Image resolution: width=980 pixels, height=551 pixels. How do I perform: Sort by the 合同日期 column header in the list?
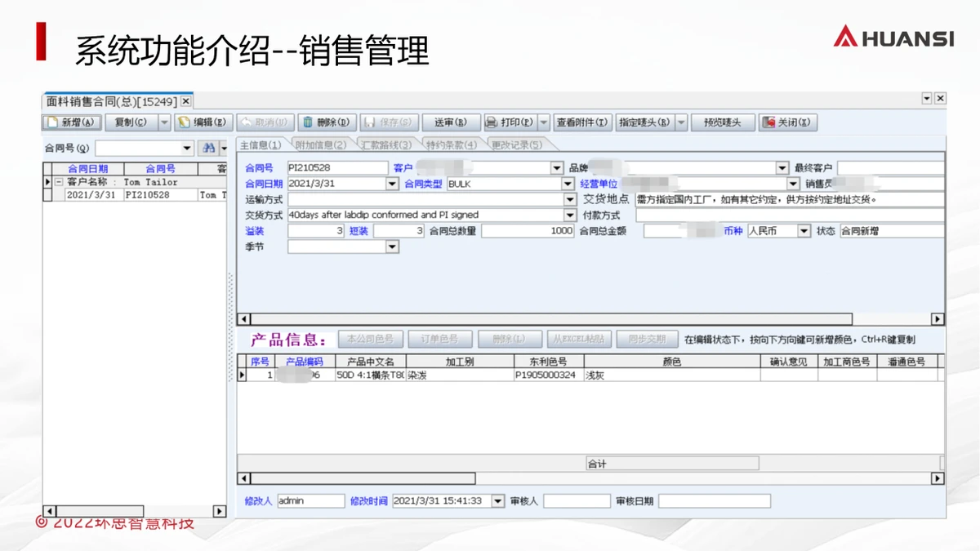(x=87, y=169)
